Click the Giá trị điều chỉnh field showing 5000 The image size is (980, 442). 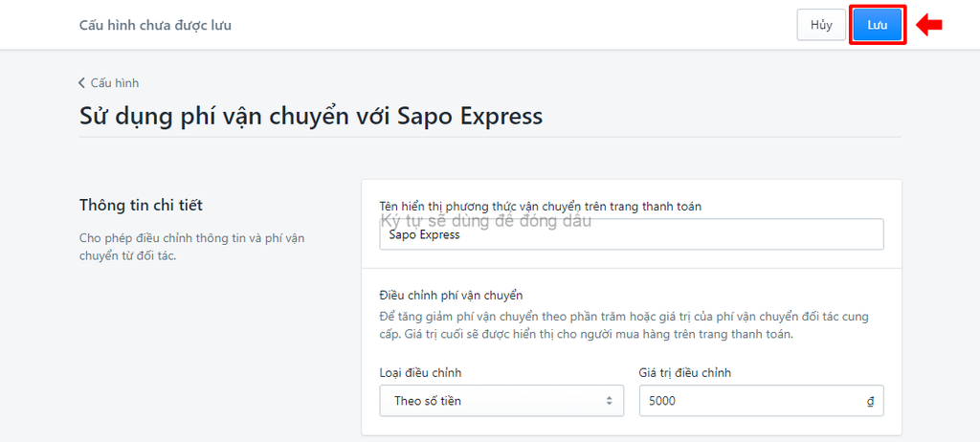(x=761, y=400)
